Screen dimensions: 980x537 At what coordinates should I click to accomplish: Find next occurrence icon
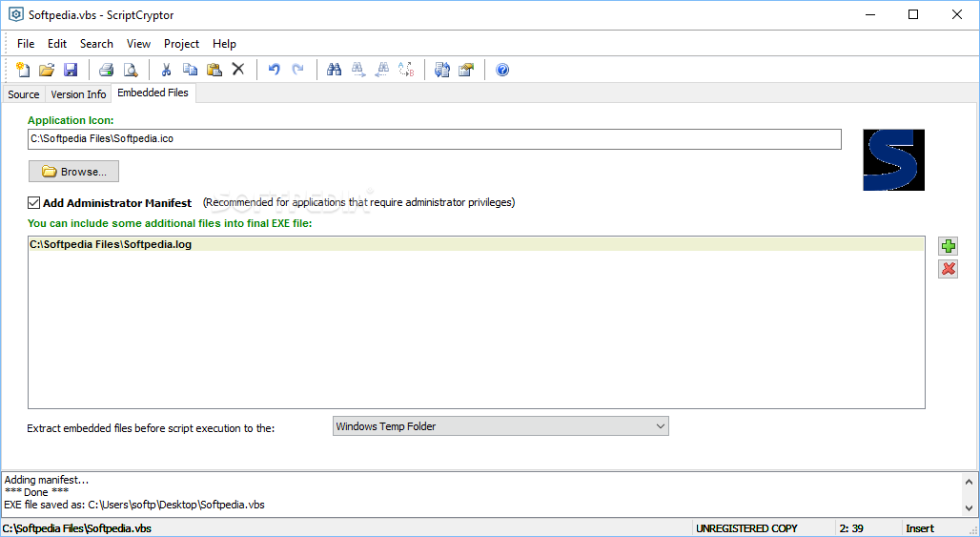point(358,70)
